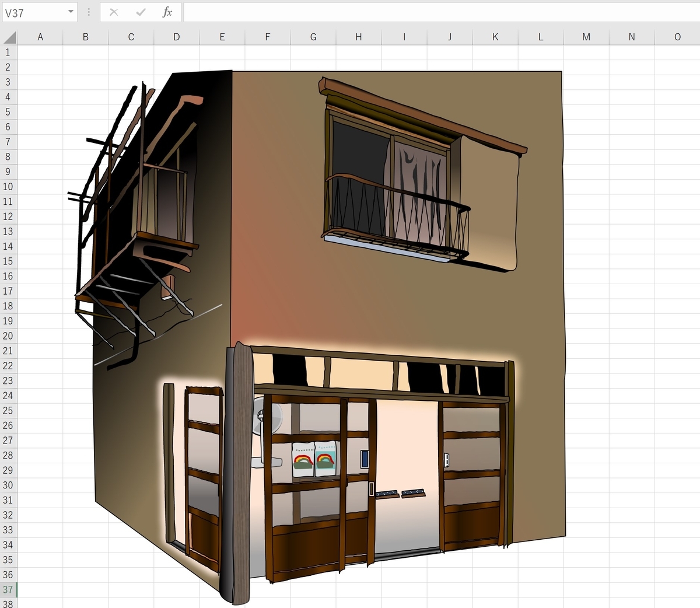This screenshot has height=608, width=700.
Task: Open Insert Function via the fx icon
Action: point(167,12)
